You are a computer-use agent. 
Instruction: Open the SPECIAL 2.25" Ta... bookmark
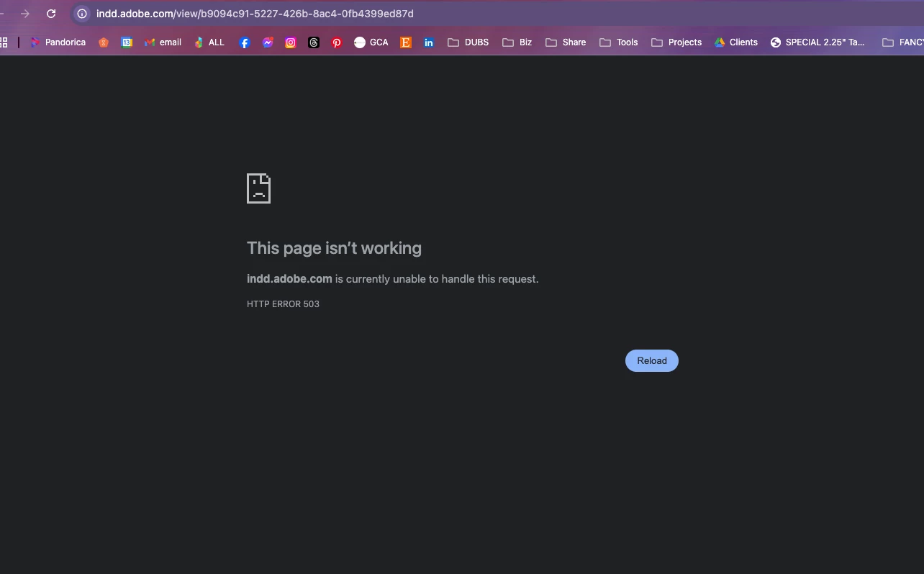point(817,42)
